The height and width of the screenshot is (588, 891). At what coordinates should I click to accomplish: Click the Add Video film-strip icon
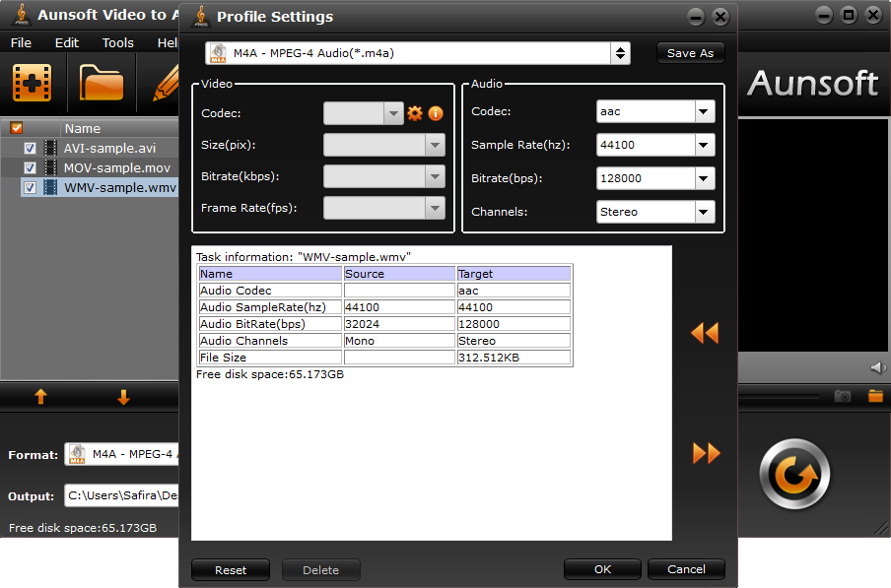(33, 83)
